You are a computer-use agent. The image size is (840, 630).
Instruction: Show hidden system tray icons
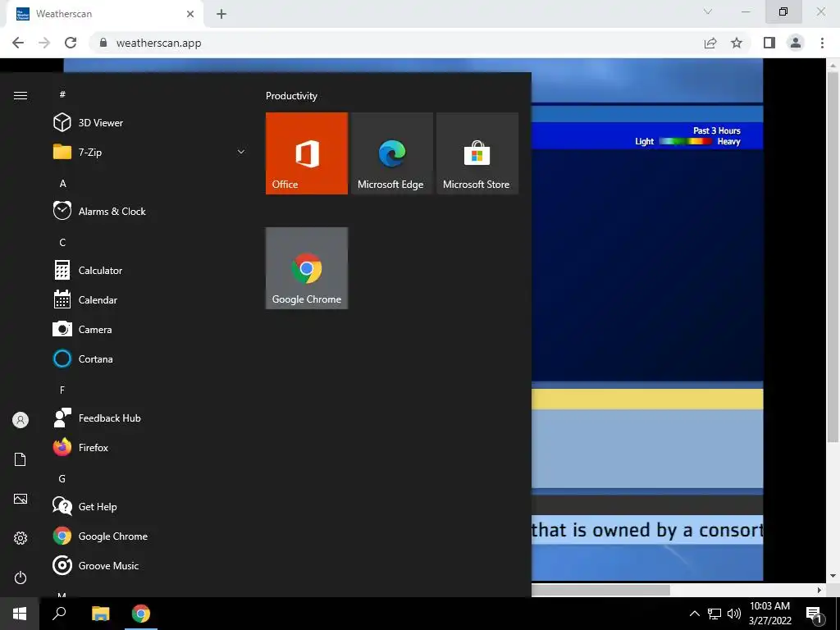point(694,614)
